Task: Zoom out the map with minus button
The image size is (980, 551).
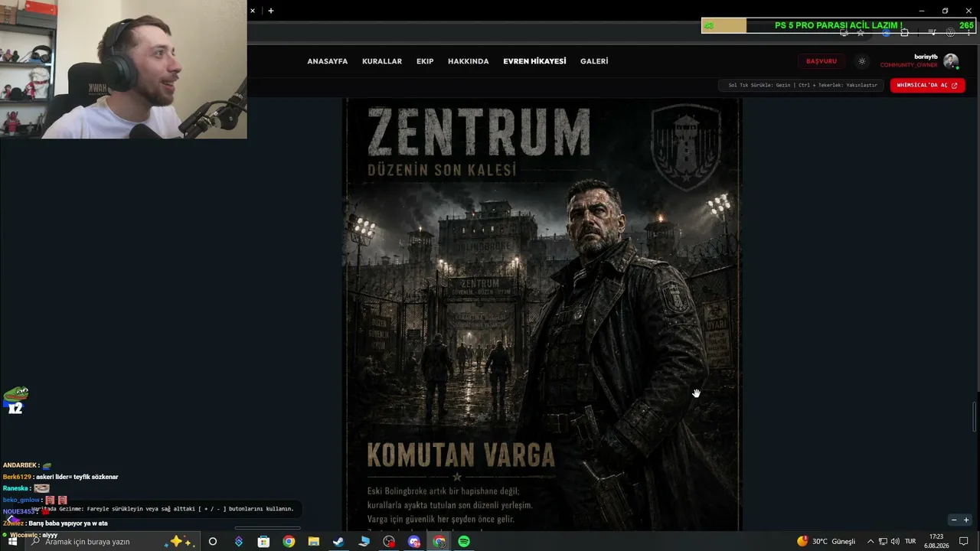Action: (x=954, y=520)
